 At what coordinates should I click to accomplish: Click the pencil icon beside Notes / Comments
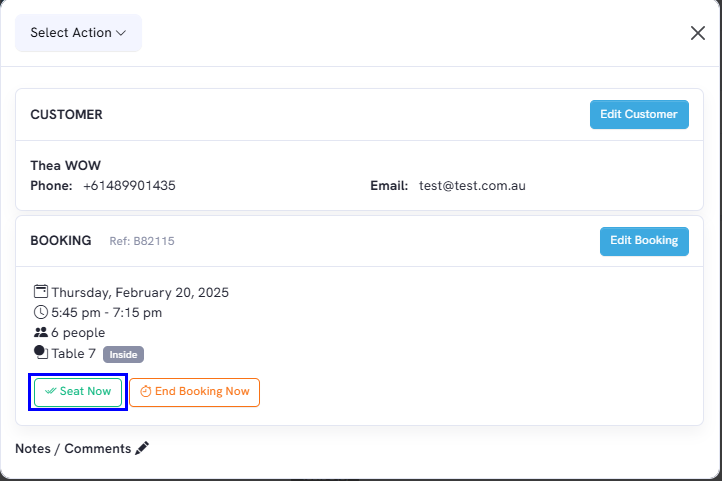142,448
